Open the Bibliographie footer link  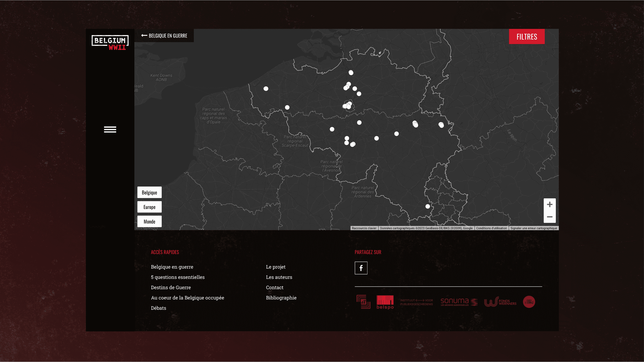[281, 298]
